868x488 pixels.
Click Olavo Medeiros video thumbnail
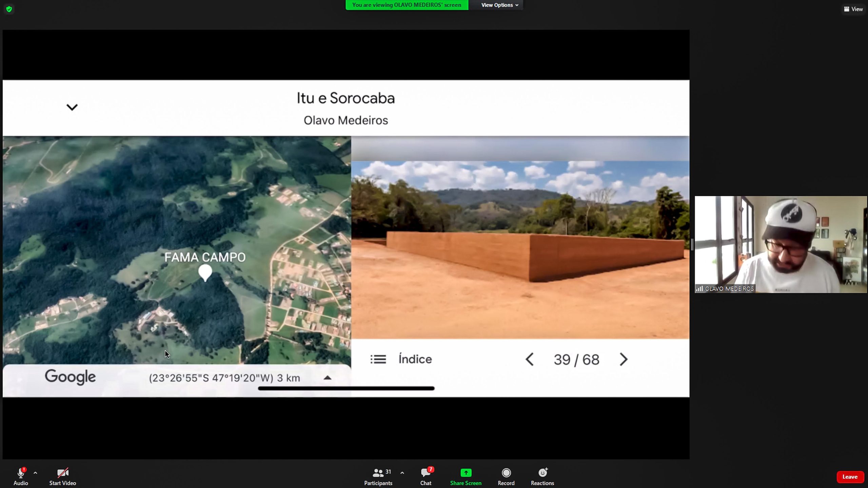coord(781,244)
